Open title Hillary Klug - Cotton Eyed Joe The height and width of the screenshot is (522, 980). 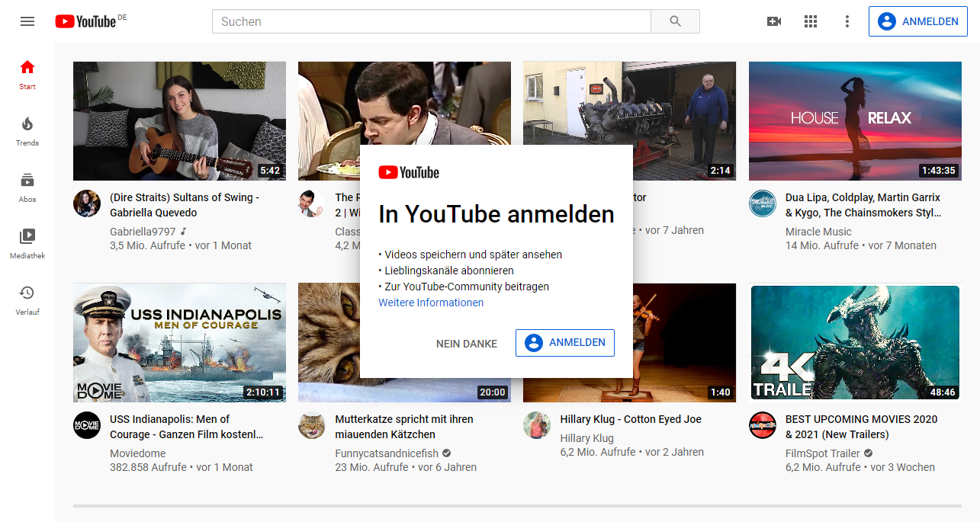click(631, 419)
